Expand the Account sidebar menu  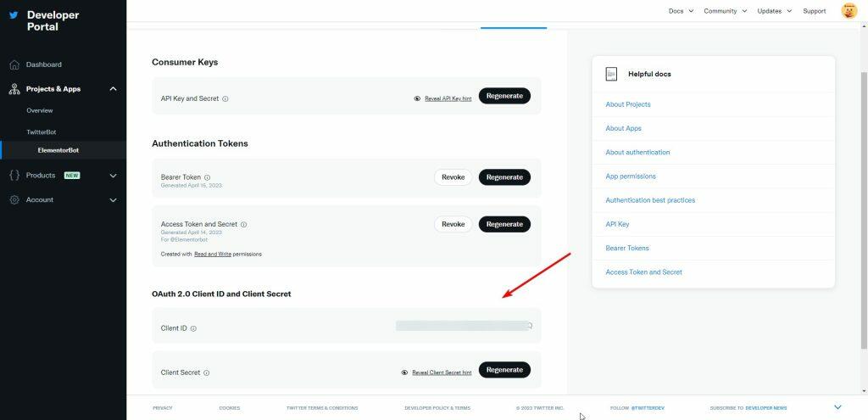click(x=113, y=200)
